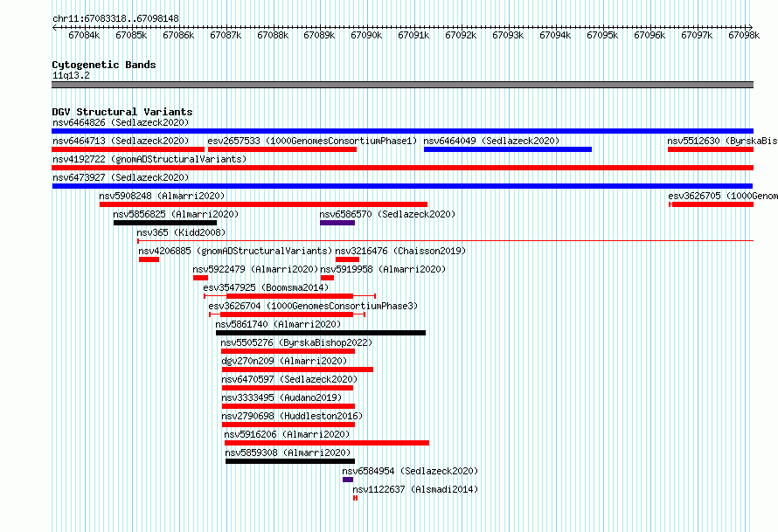The height and width of the screenshot is (532, 778).
Task: Open nsv6584954 (Sedlazeck2020) label
Action: click(x=410, y=471)
